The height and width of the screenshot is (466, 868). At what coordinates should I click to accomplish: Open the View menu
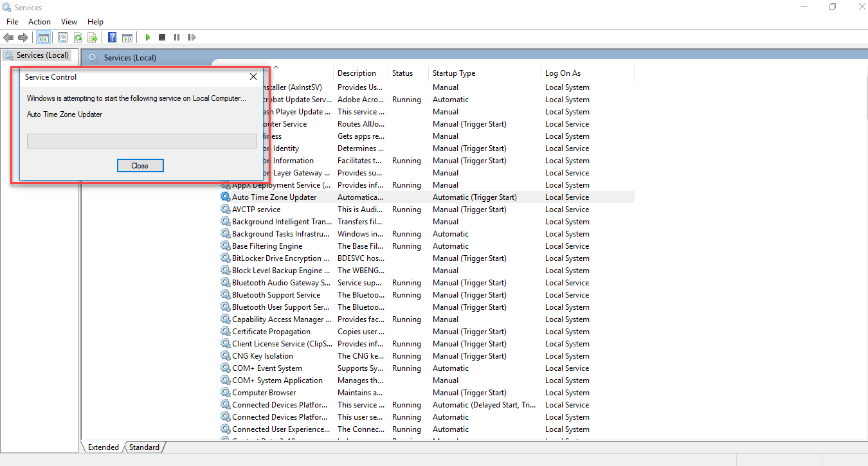coord(69,21)
